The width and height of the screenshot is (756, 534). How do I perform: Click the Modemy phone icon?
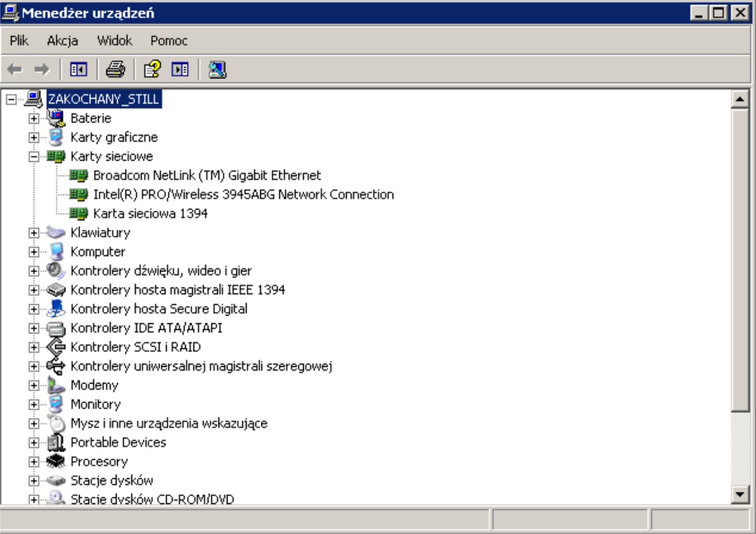(56, 385)
